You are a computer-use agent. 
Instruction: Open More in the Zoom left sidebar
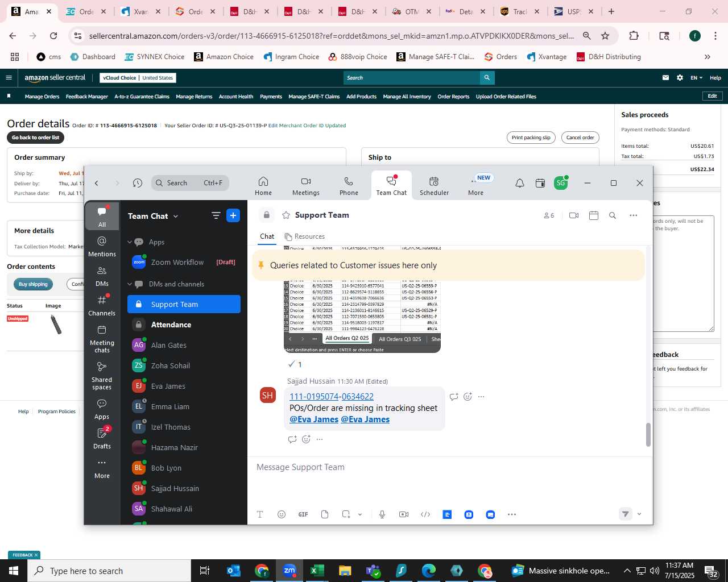(102, 468)
